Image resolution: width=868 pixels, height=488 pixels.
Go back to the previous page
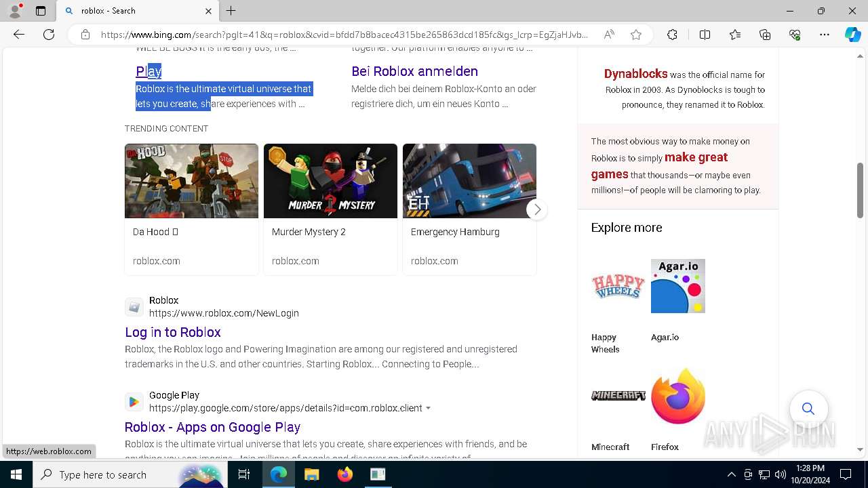[x=19, y=35]
